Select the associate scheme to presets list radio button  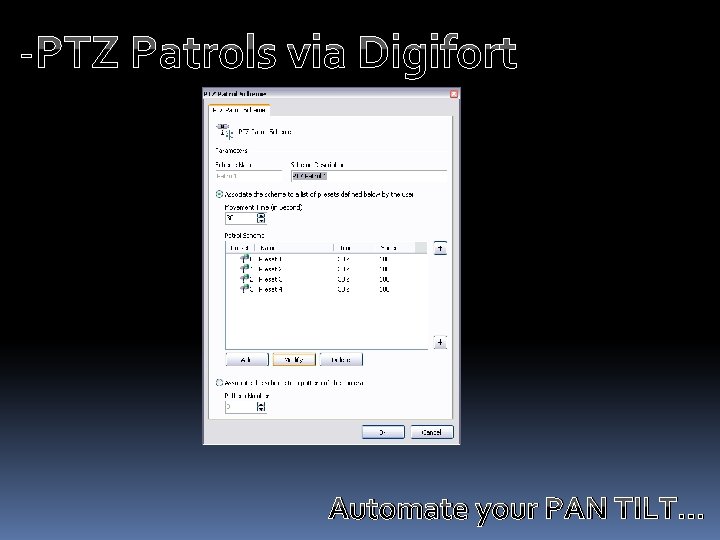pyautogui.click(x=219, y=194)
